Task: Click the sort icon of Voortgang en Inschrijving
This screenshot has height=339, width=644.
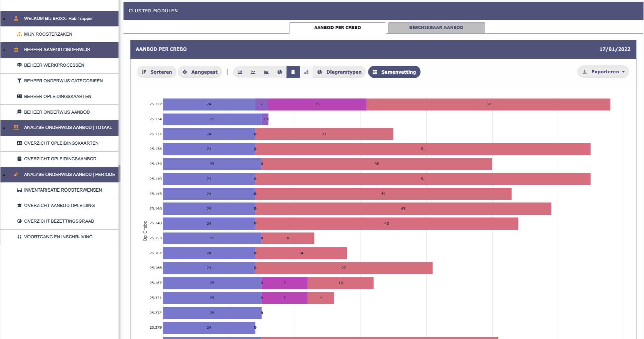Action: [19, 237]
